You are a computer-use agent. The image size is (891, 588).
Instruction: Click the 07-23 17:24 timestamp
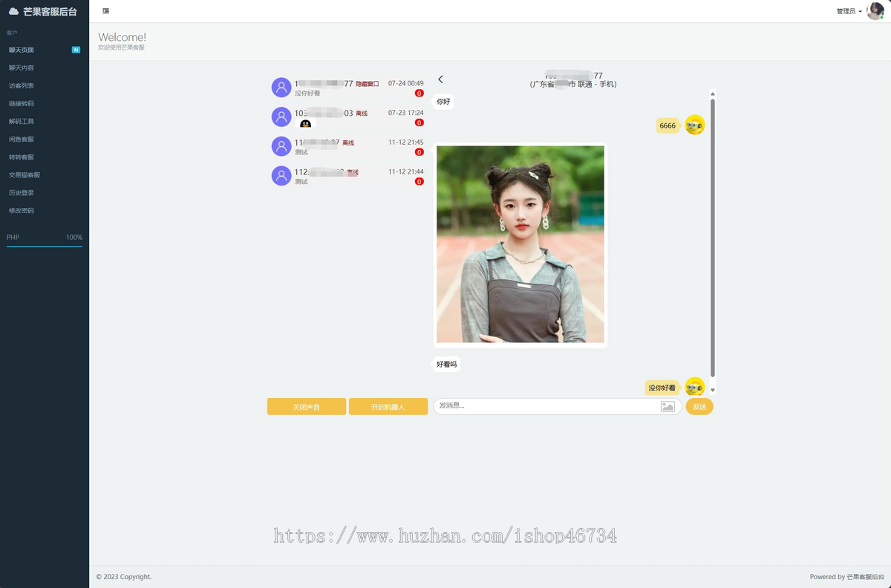[x=406, y=113]
